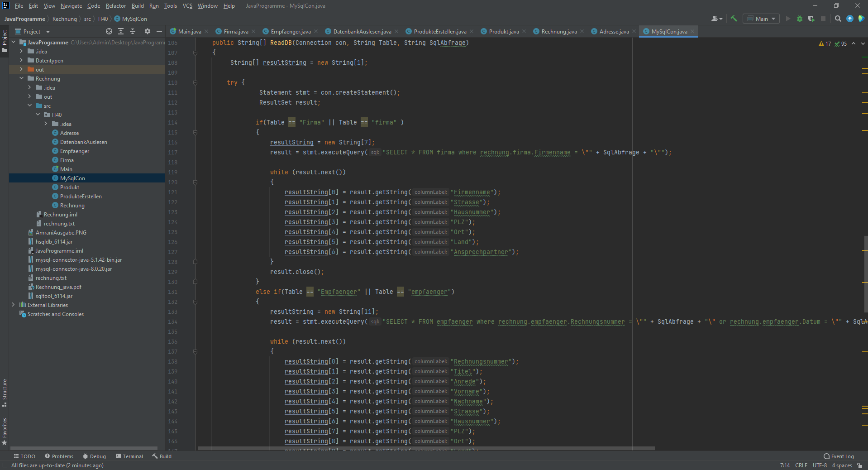This screenshot has height=470, width=868.
Task: Select mysql-connector-java-8.0.20.jar
Action: [x=73, y=269]
